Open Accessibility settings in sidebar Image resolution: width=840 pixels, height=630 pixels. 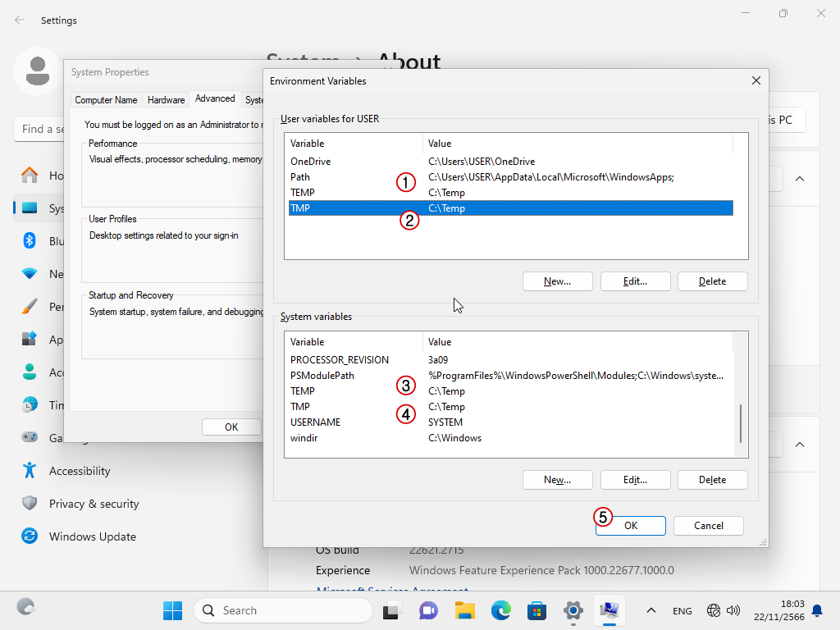79,471
